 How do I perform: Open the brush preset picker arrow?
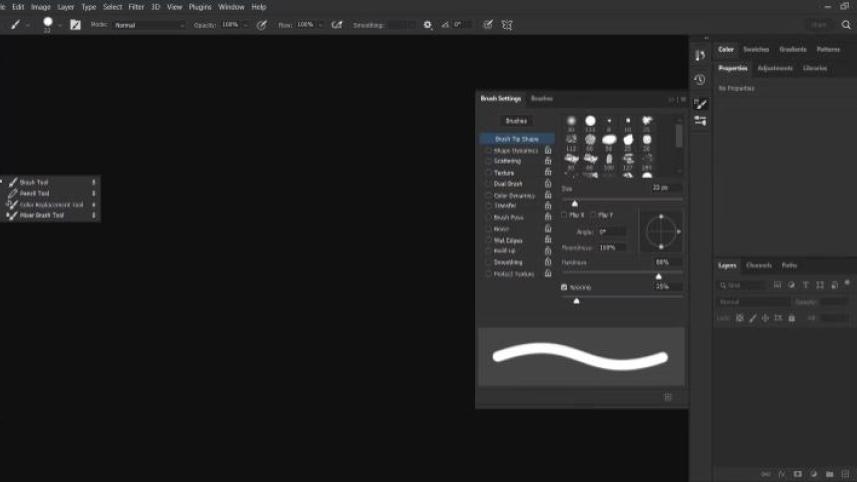coord(60,24)
